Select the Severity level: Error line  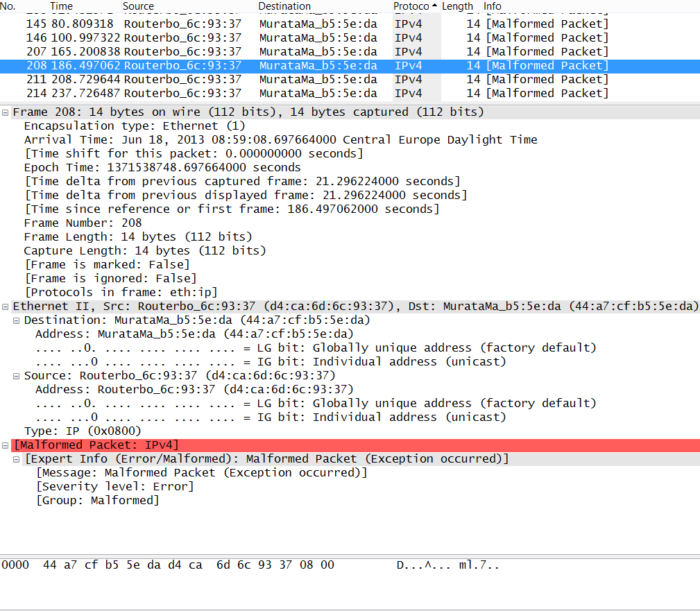coord(114,486)
